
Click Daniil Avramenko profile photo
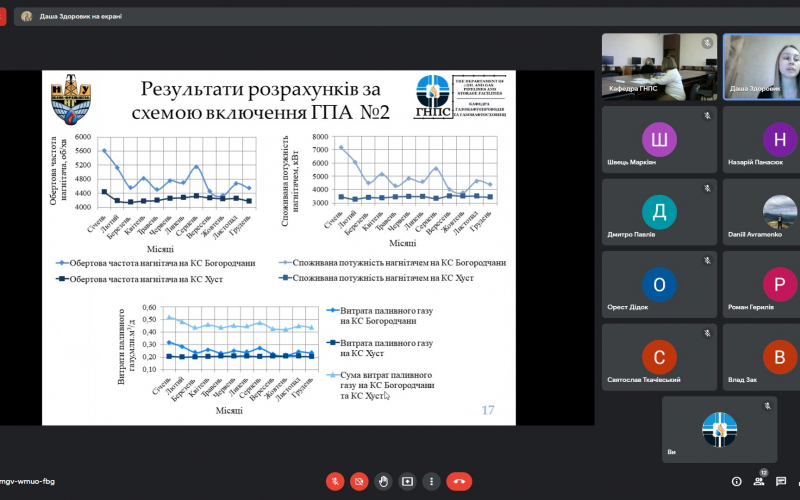tap(780, 212)
